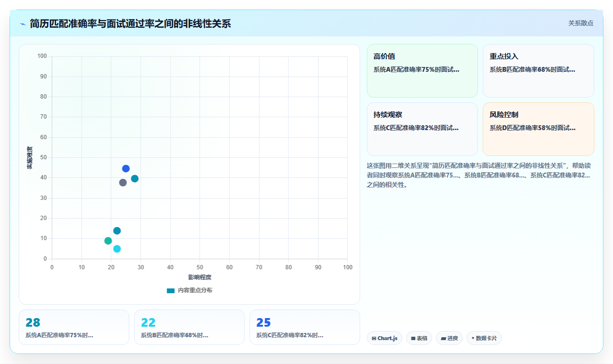613x364 pixels.
Task: Open the stat card showing 25
Action: (305, 327)
